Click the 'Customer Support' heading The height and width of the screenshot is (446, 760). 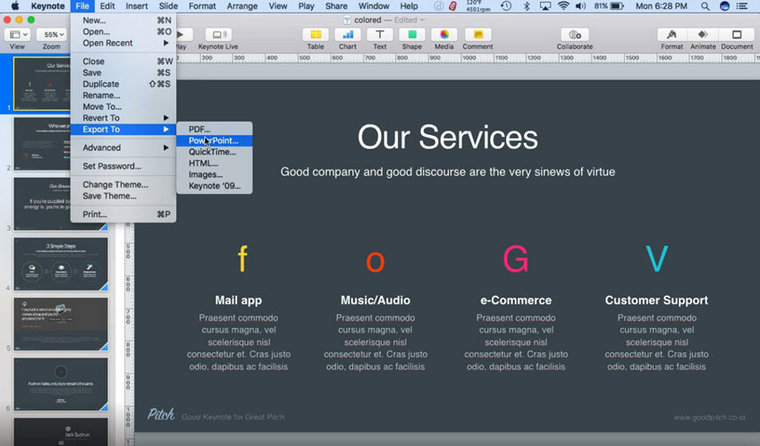pos(656,301)
